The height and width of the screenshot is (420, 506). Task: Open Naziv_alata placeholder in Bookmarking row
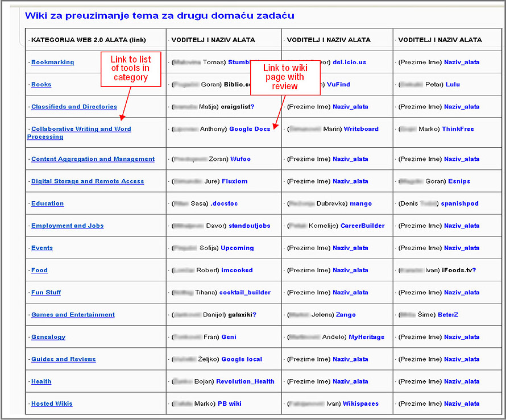click(462, 63)
